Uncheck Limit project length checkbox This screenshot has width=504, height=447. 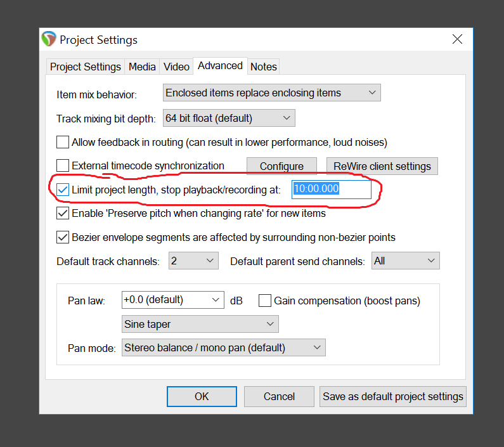[63, 189]
